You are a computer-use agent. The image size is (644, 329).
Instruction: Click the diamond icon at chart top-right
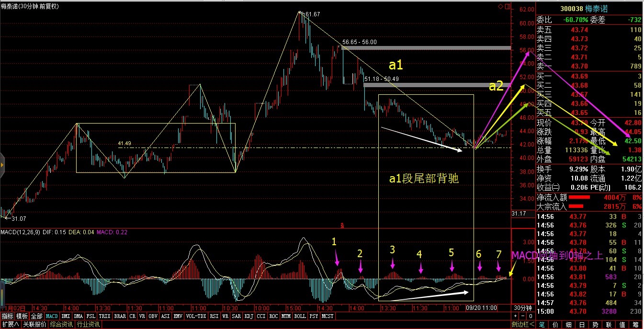501,6
